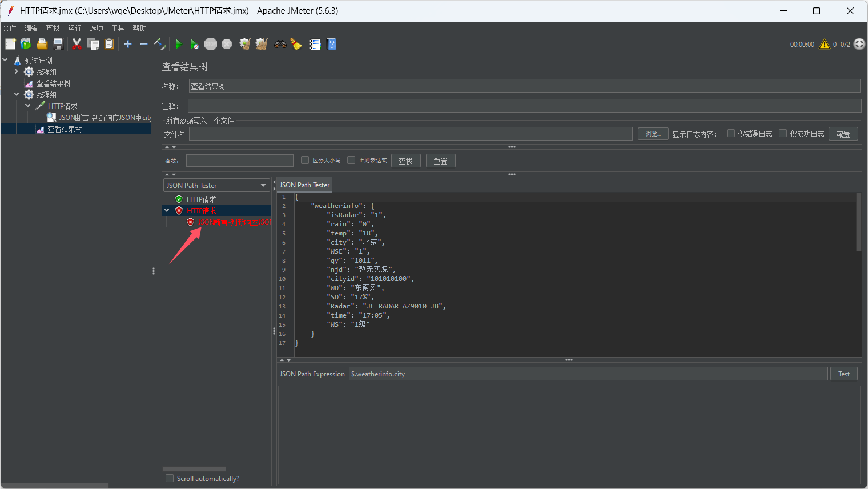Screen dimensions: 868x489
Task: Start test without pauses icon
Action: [195, 44]
